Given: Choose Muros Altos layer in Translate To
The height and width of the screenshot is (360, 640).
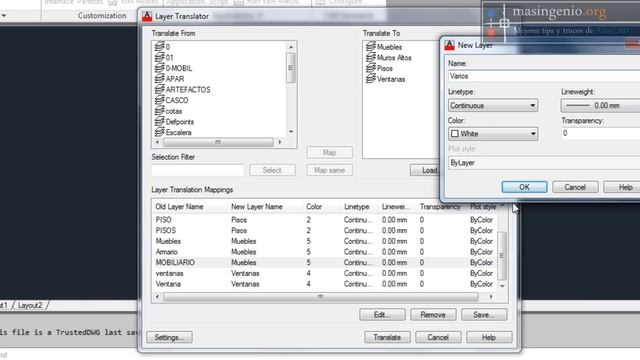Looking at the screenshot, I should click(x=389, y=58).
